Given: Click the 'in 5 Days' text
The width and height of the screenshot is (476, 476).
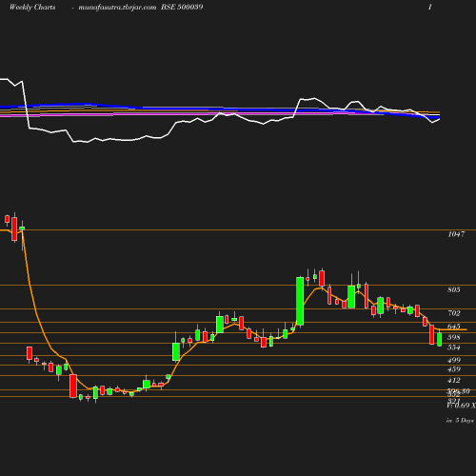Looking at the screenshot, I should tap(460, 421).
